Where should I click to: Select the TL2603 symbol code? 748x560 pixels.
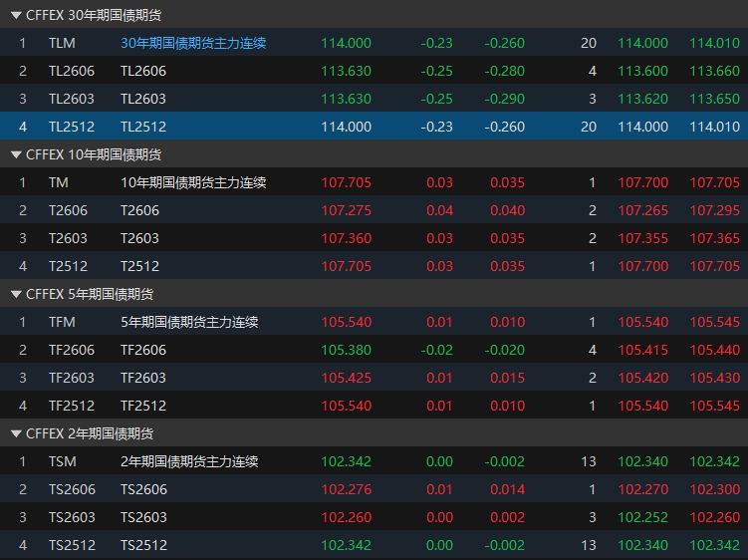(x=72, y=99)
